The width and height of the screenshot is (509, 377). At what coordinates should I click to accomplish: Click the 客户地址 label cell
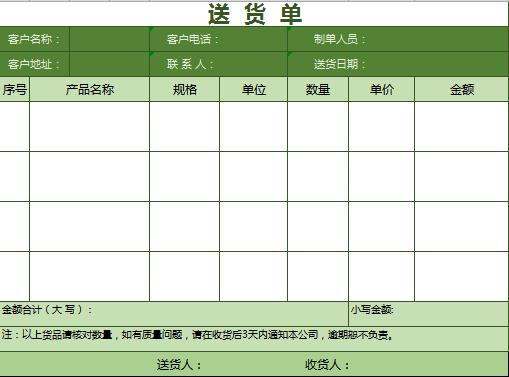(x=35, y=64)
